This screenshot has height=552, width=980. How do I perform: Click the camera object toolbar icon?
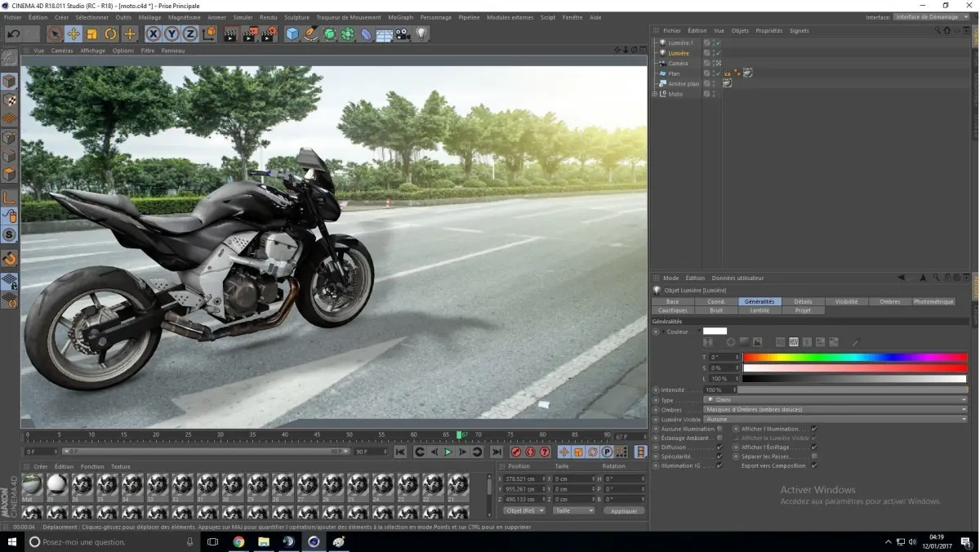coord(403,34)
